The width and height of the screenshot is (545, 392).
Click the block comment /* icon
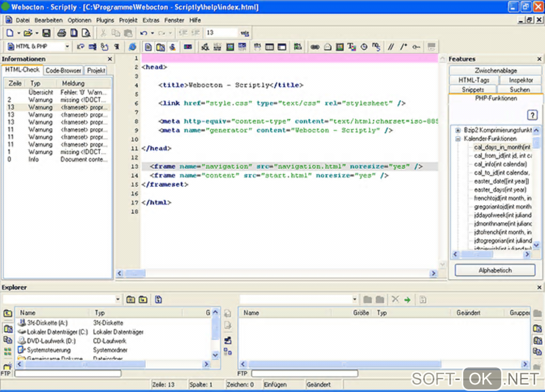point(403,47)
